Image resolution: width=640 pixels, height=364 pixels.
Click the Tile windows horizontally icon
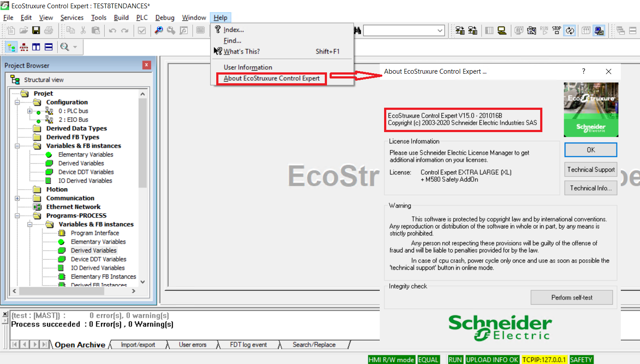point(633,30)
